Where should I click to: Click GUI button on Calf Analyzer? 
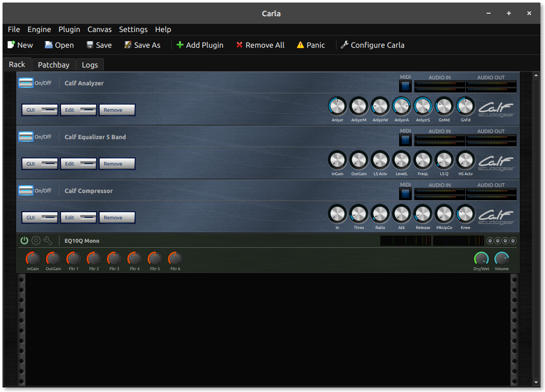[x=40, y=110]
